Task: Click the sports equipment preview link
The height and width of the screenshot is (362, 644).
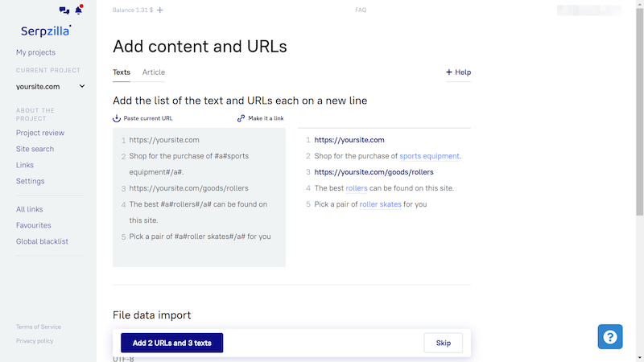Action: point(429,156)
